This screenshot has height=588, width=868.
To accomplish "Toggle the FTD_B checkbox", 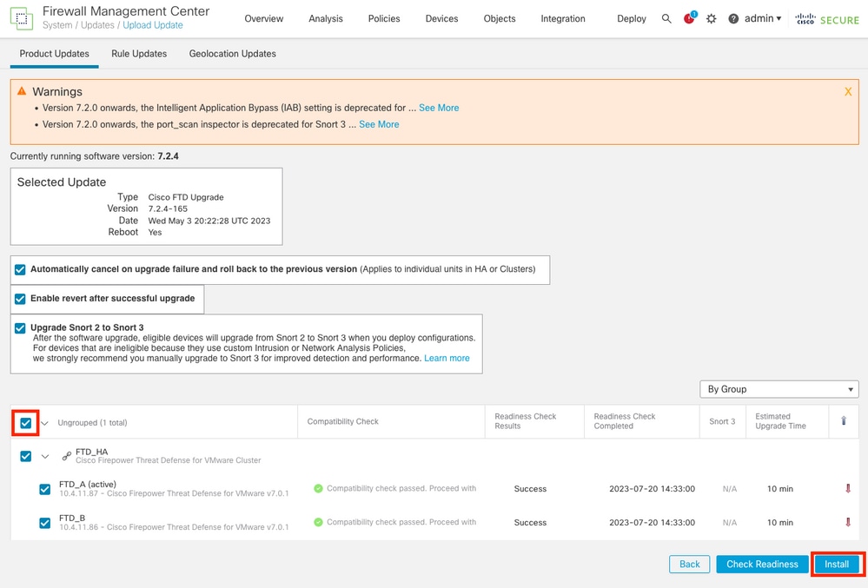I will [45, 523].
